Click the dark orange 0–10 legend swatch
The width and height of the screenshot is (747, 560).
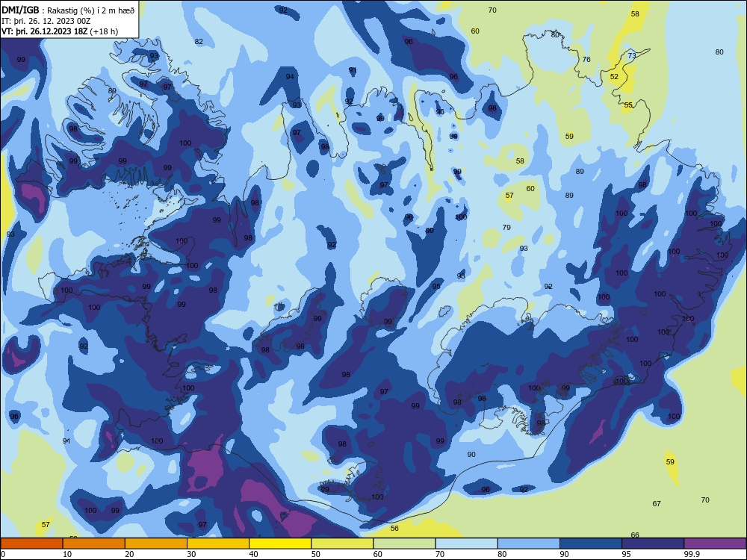click(31, 544)
